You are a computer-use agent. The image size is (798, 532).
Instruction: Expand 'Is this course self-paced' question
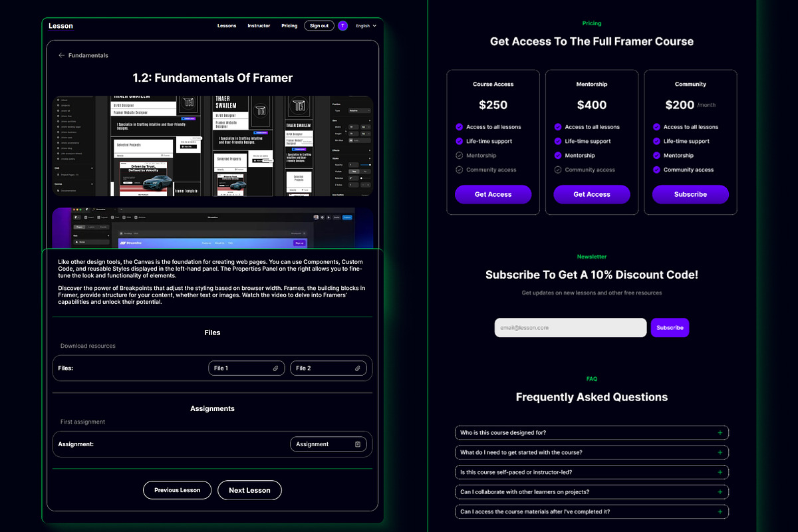point(592,472)
